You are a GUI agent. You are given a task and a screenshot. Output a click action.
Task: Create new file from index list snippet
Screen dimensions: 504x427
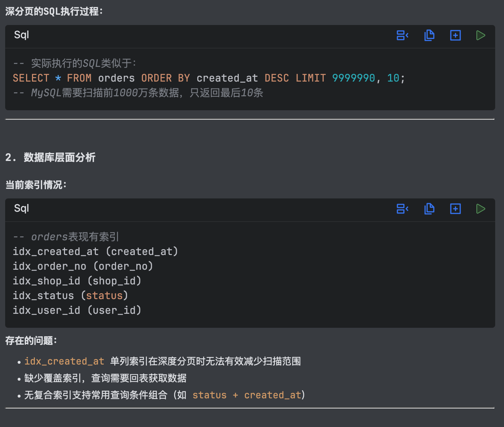point(455,209)
